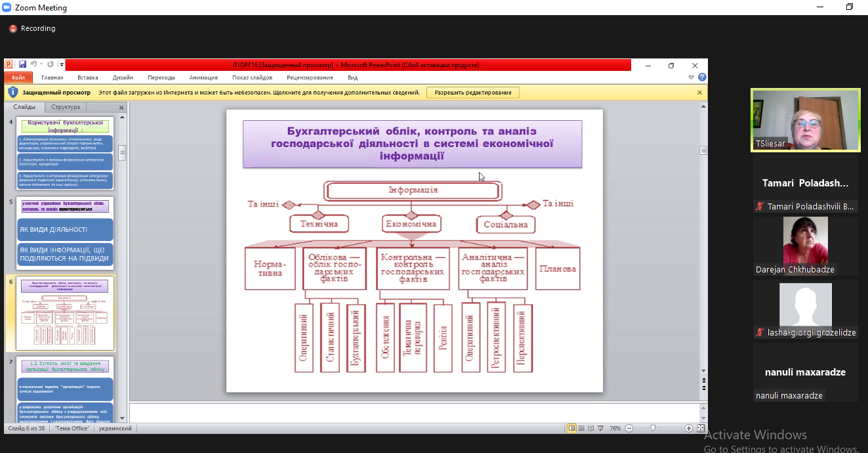
Task: Click the 76% zoom level indicator
Action: pos(615,428)
